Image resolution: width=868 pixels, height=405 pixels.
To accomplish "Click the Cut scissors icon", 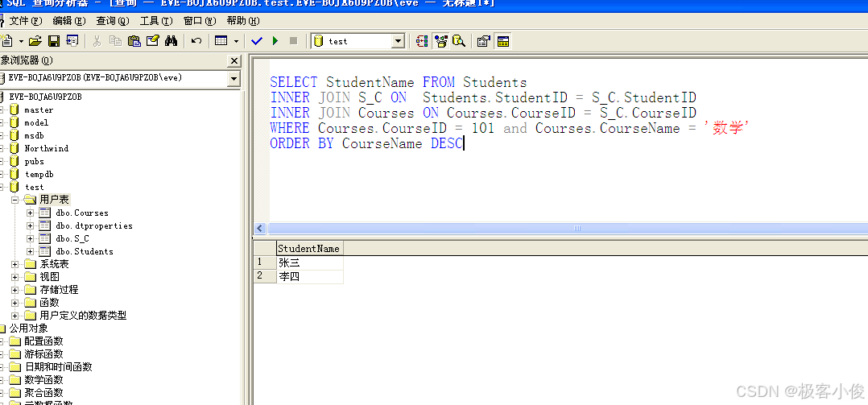I will (x=97, y=41).
